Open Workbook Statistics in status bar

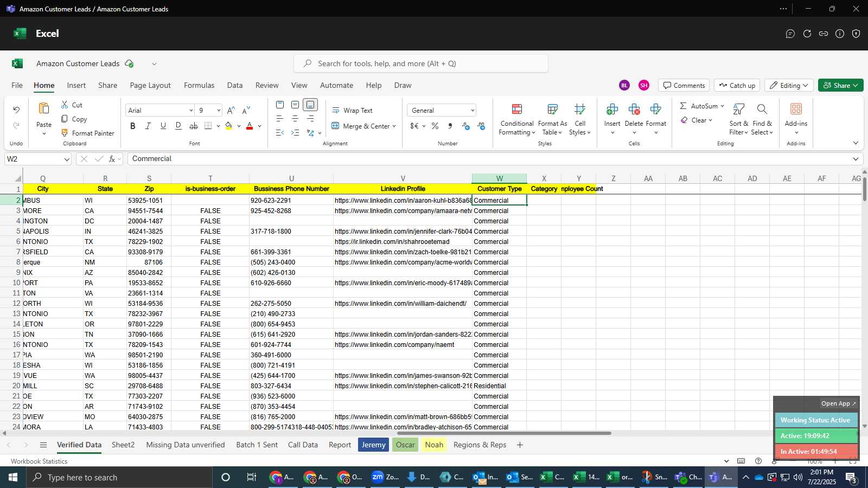tap(39, 461)
